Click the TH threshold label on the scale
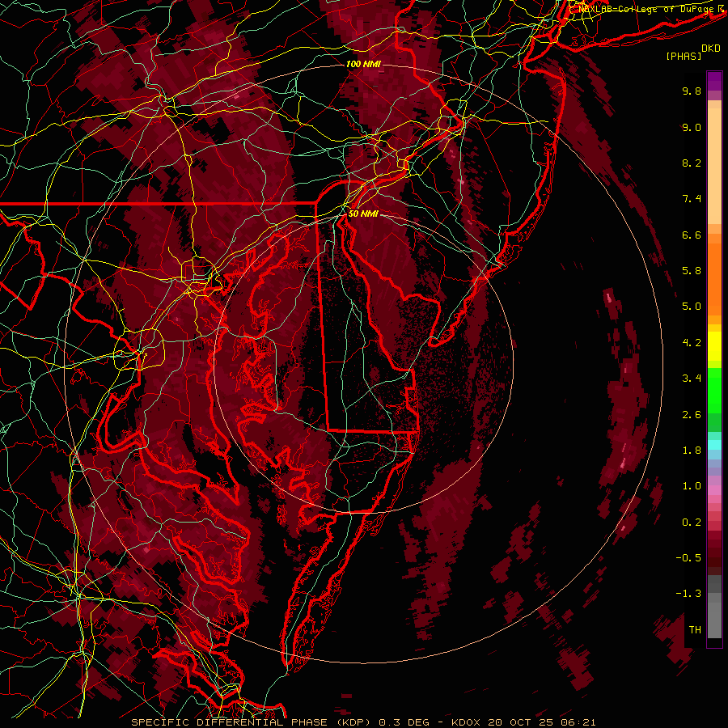The height and width of the screenshot is (728, 728). 695,630
